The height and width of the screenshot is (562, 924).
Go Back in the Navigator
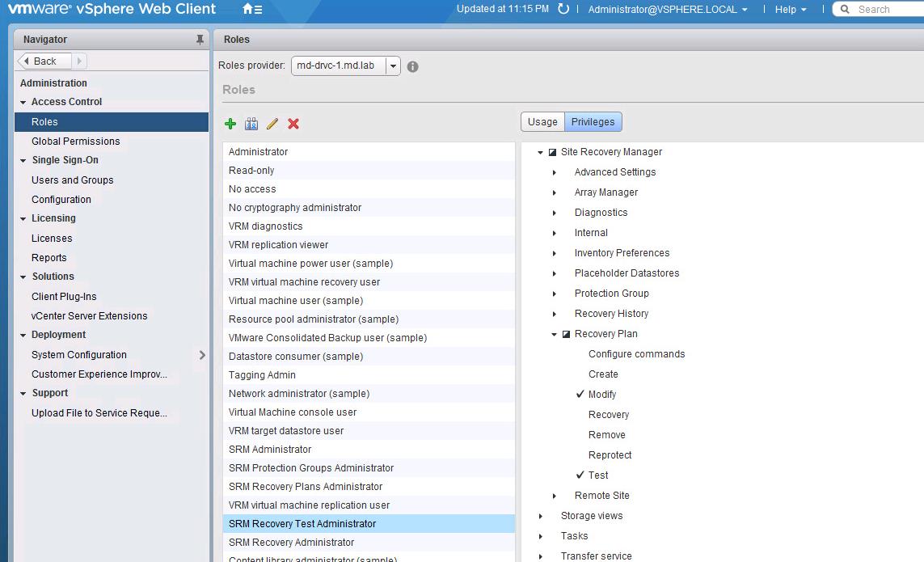point(44,61)
